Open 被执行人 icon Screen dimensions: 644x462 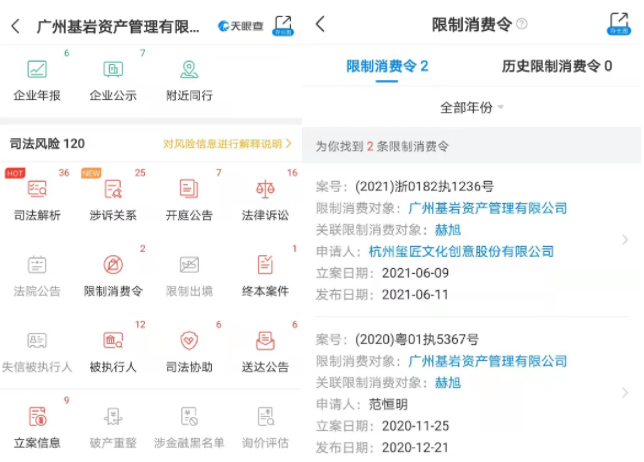[113, 340]
